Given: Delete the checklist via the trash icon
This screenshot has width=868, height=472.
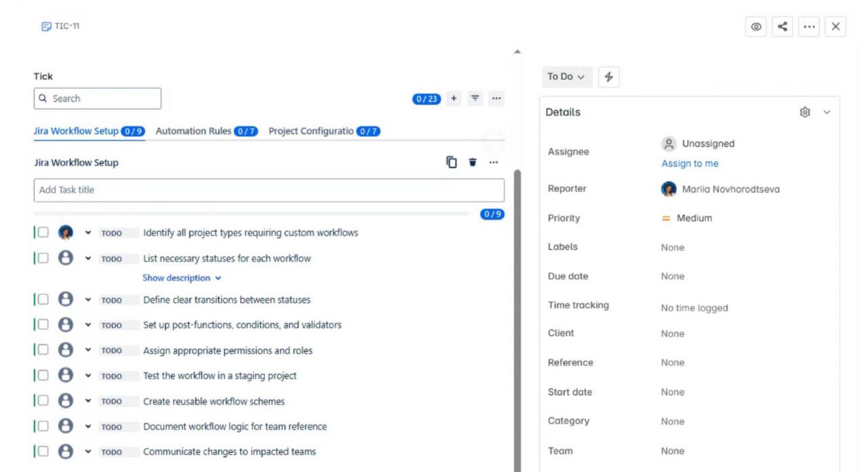Looking at the screenshot, I should click(x=472, y=162).
